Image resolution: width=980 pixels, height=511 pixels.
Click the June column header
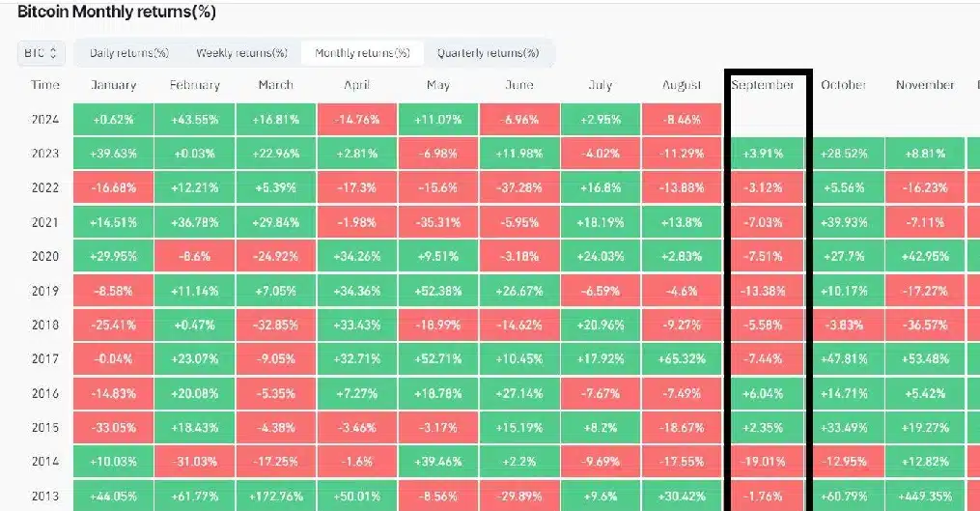519,85
